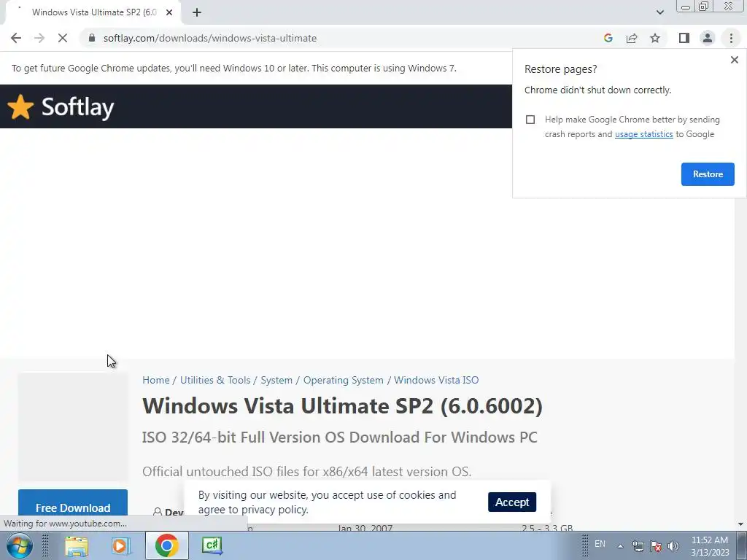Launch Windows Media Player from taskbar
This screenshot has height=560, width=747.
pyautogui.click(x=122, y=545)
